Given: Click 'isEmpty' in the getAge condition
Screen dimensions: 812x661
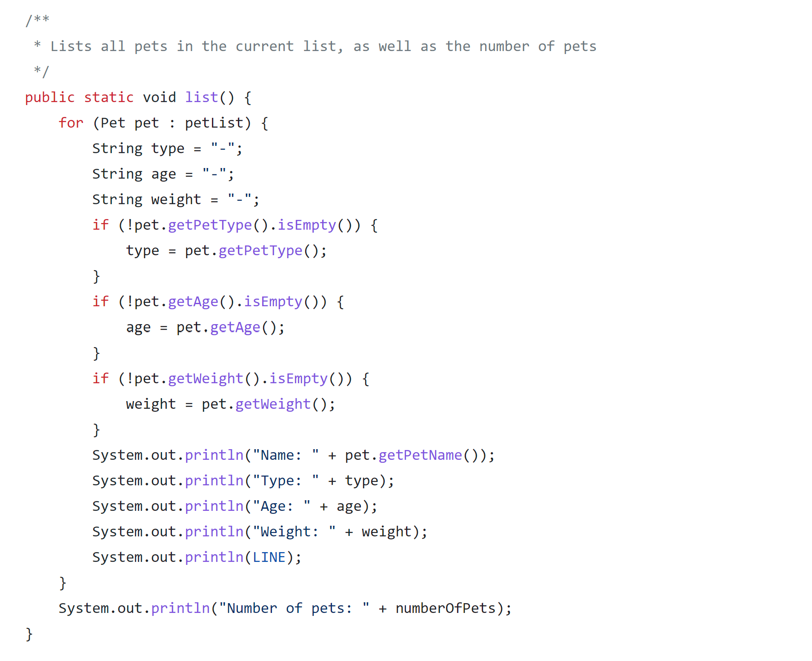Looking at the screenshot, I should point(273,302).
